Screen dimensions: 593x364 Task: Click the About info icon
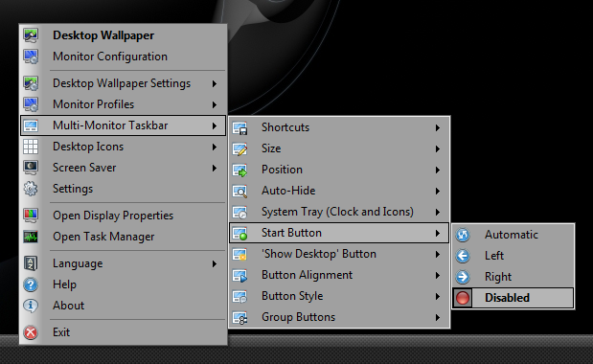click(x=31, y=306)
